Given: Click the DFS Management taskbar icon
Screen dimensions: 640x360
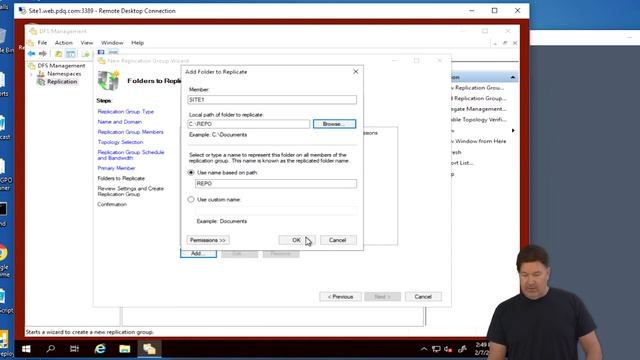Looking at the screenshot, I should coord(149,349).
